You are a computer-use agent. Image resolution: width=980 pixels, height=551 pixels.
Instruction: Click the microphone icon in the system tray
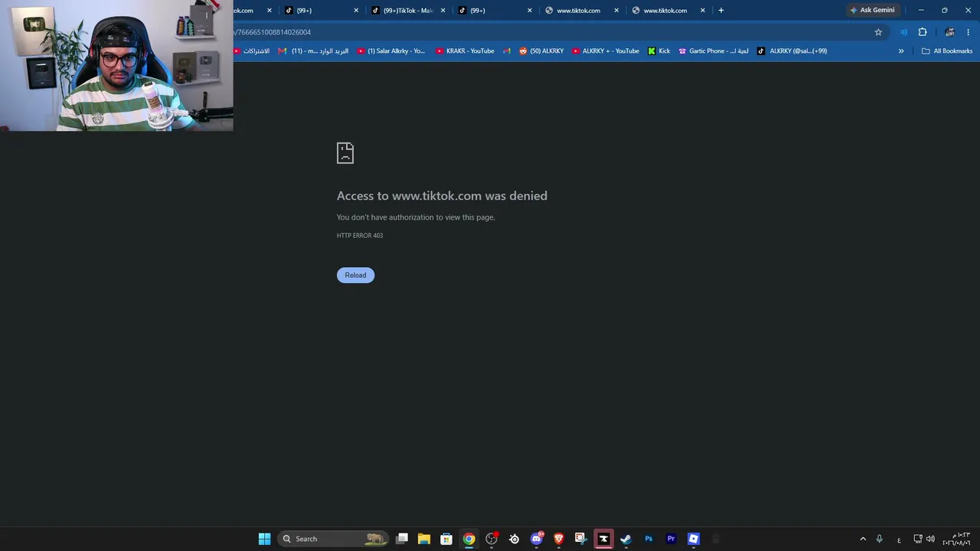click(880, 539)
